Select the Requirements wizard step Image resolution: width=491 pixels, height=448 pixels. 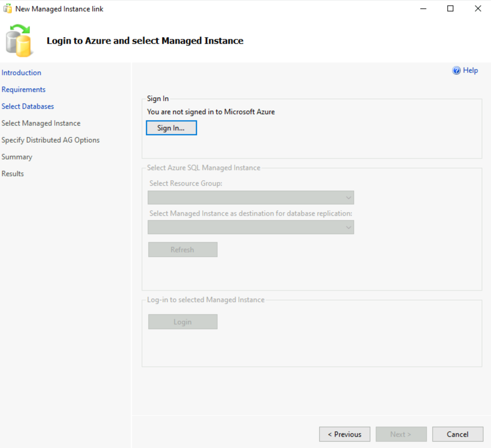tap(23, 89)
